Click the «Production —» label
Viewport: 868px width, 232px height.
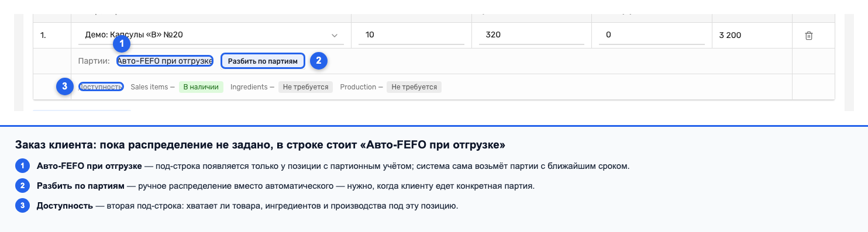pos(361,87)
